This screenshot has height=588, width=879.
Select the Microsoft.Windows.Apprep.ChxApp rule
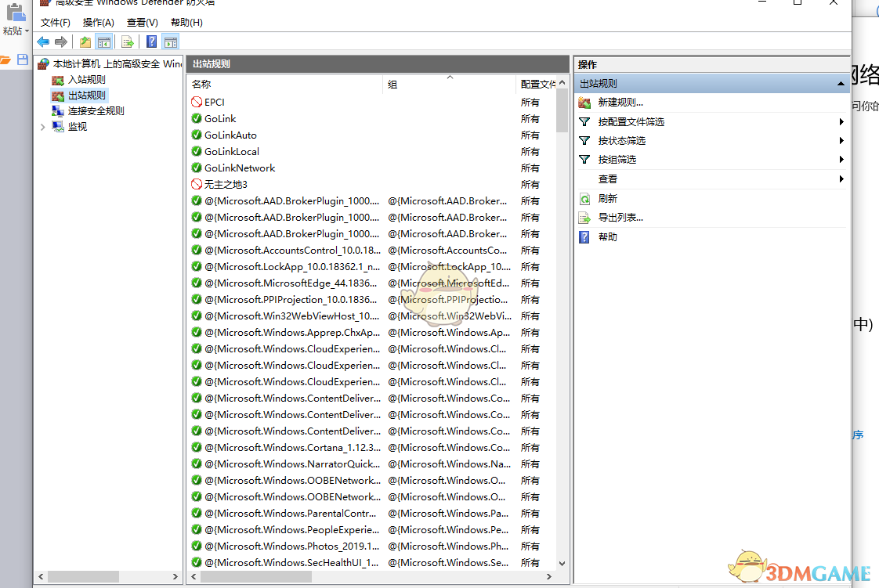point(372,332)
